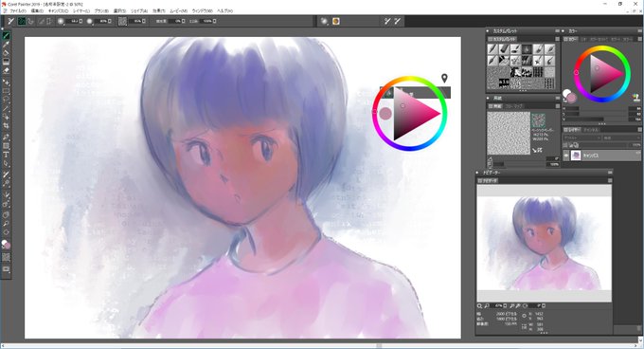Switch to the チャンネル (Channels) tab
Viewport: 644px width, 349px height.
(591, 130)
